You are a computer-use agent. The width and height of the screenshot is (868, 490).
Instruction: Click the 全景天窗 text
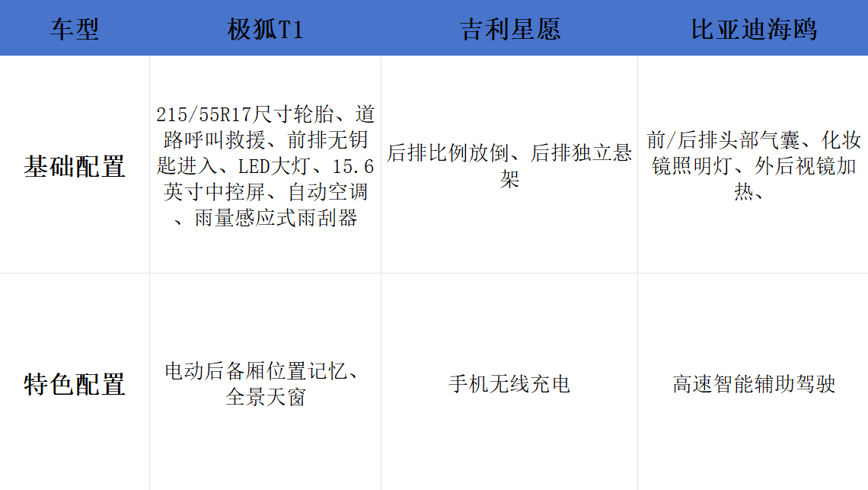click(x=265, y=397)
